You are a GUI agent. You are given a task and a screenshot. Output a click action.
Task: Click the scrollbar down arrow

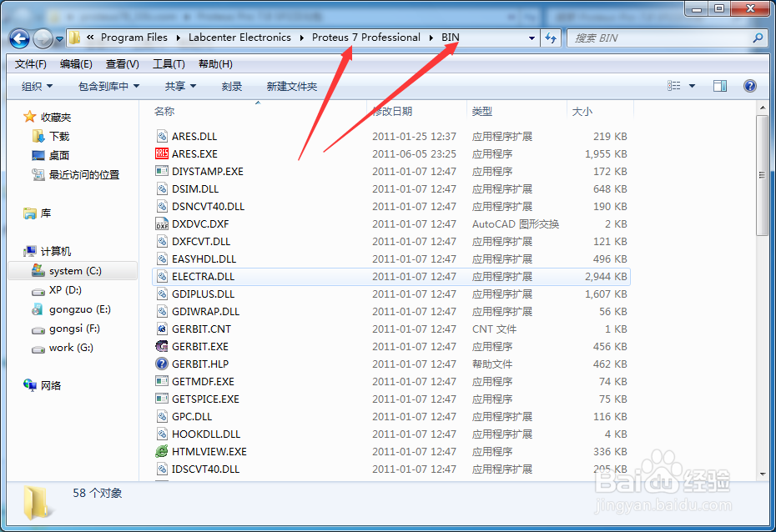[762, 474]
